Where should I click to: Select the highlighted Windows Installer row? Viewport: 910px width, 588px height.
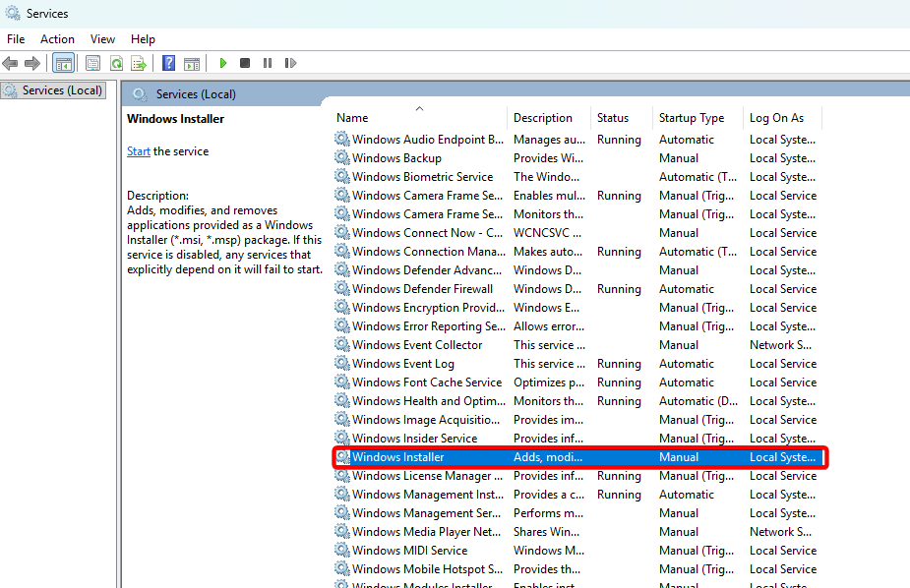click(578, 457)
